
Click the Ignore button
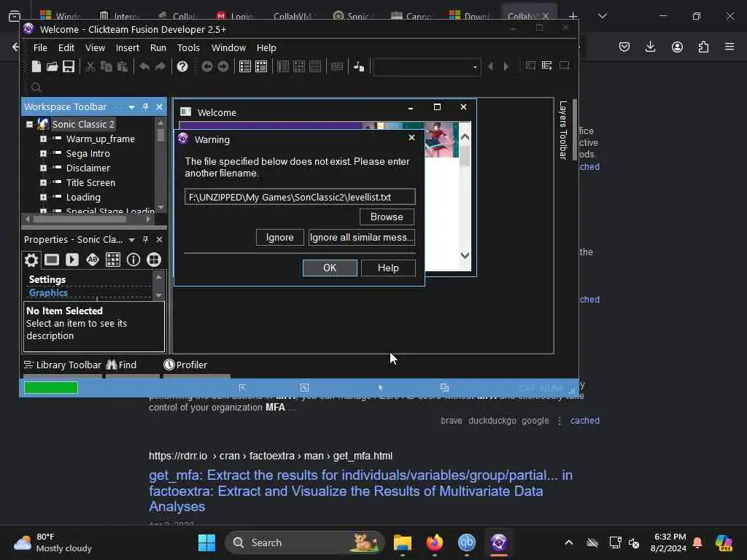point(279,237)
